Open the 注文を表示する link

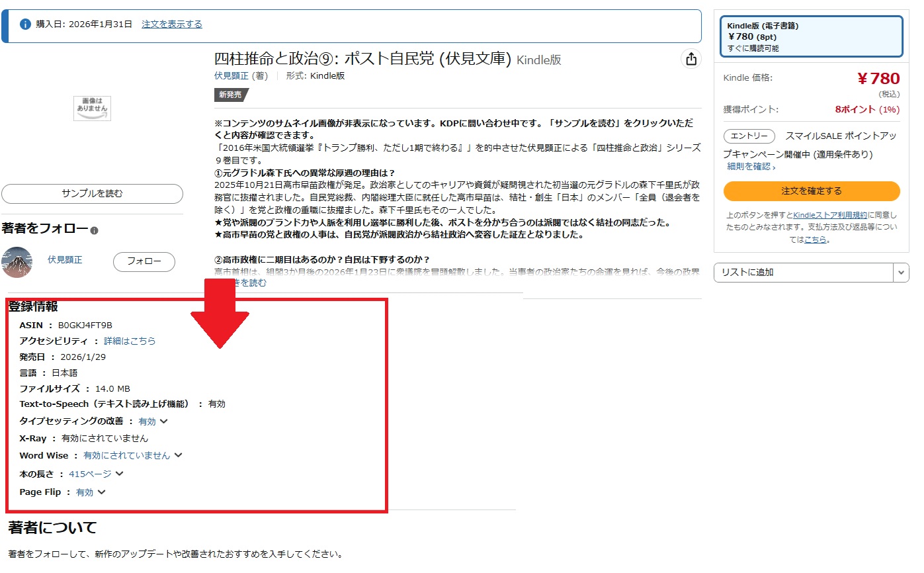(172, 24)
